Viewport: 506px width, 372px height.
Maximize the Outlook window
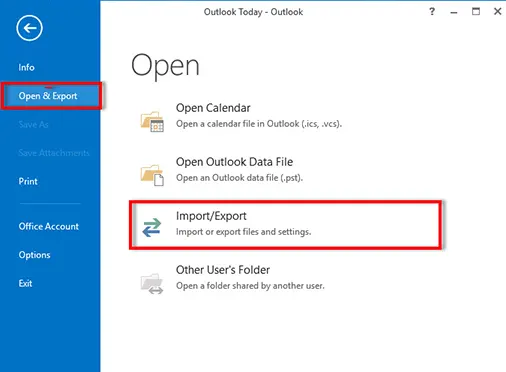(x=476, y=12)
